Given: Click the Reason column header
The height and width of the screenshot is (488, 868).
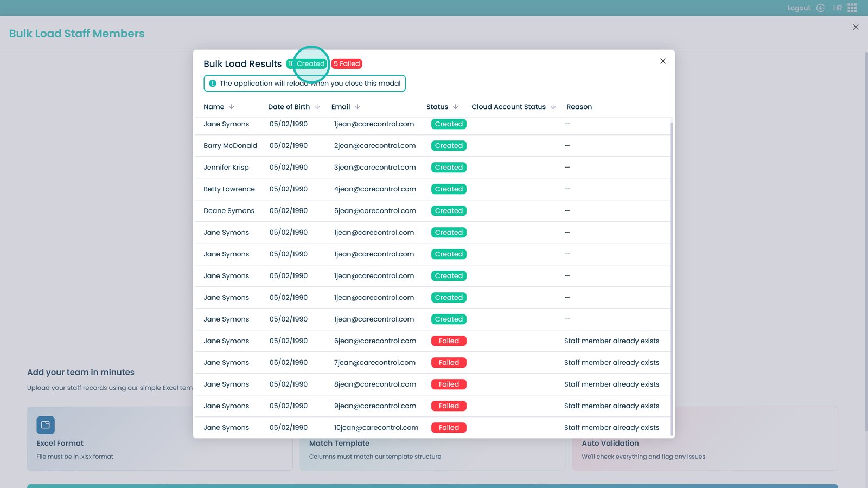Looking at the screenshot, I should coord(579,107).
